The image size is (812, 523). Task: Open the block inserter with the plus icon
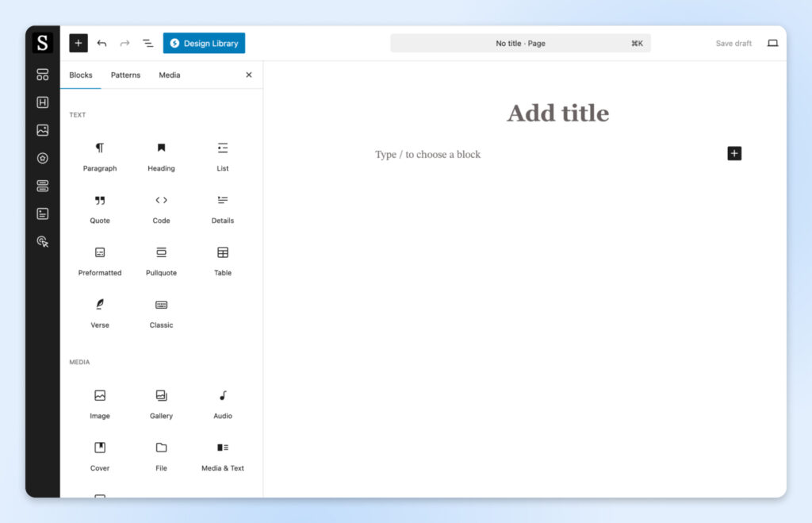78,43
